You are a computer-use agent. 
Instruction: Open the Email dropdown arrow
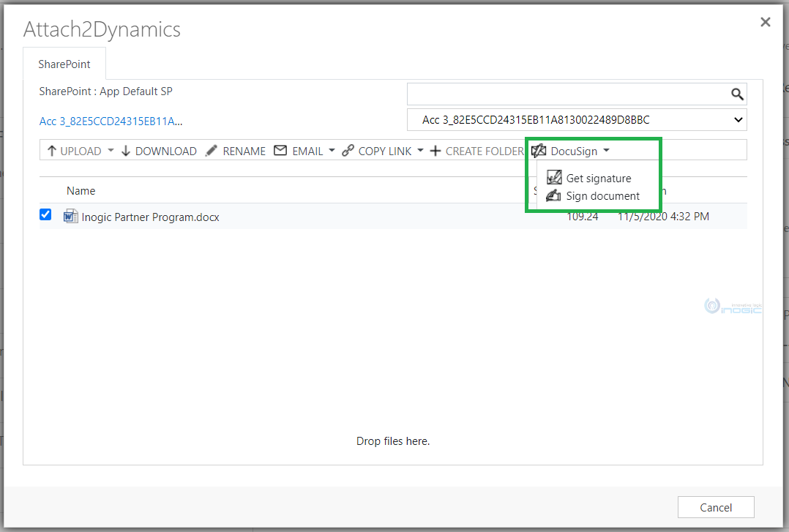[x=332, y=151]
